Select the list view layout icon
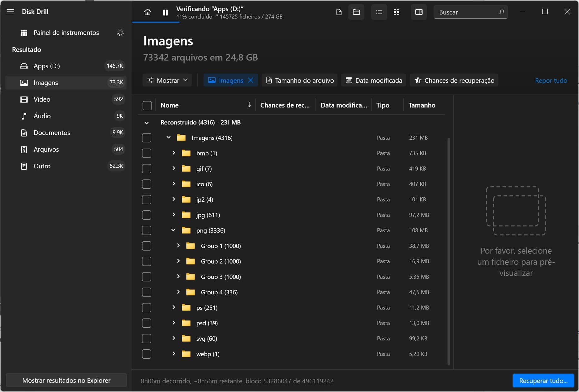 click(379, 12)
